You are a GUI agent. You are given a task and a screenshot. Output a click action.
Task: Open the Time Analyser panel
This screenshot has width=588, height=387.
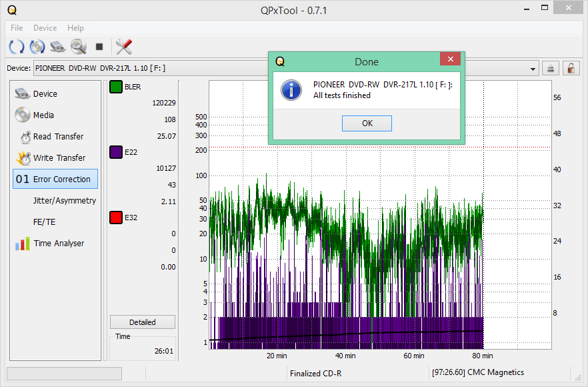tap(55, 244)
